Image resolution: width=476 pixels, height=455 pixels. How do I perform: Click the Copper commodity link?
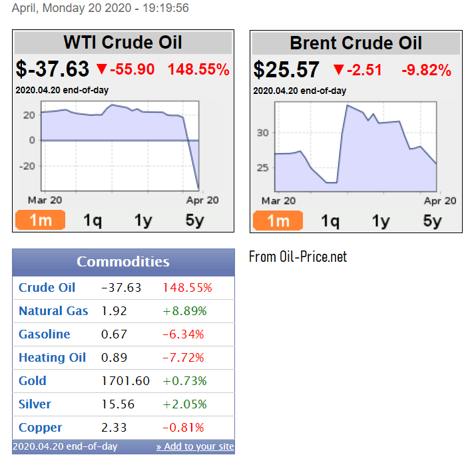[x=40, y=428]
